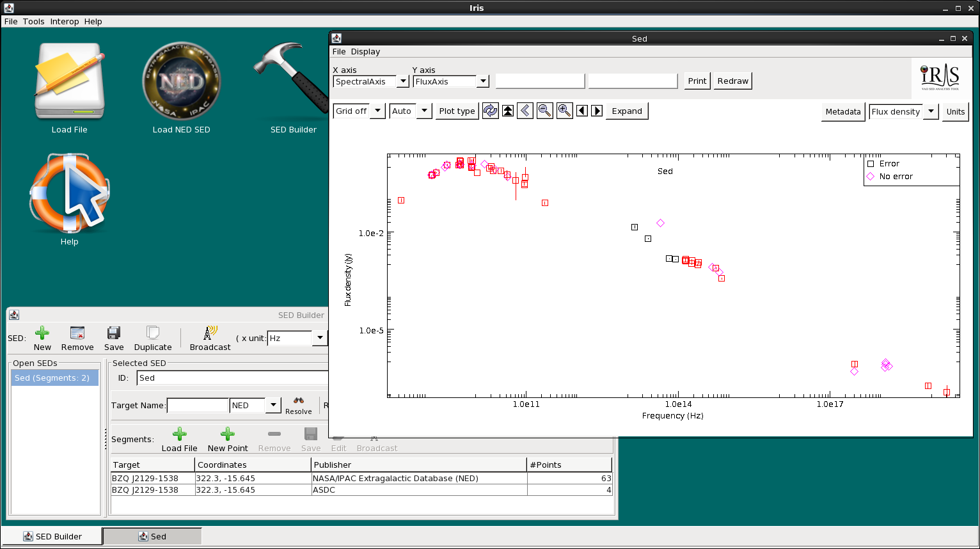Switch to Sed taskbar tab
This screenshot has width=980, height=549.
(152, 536)
